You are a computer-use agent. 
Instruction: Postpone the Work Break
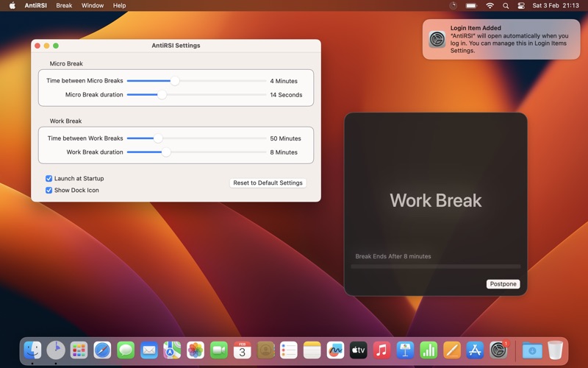503,284
